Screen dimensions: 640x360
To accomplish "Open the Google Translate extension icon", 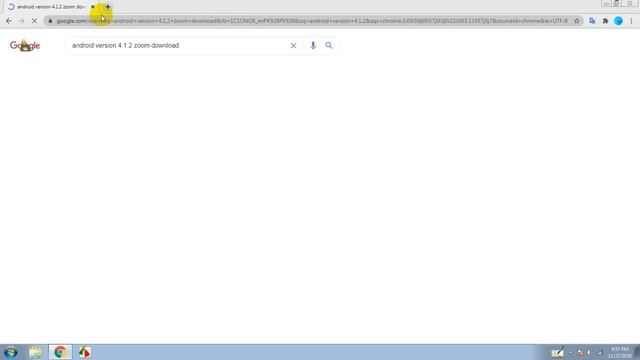I will pyautogui.click(x=592, y=21).
